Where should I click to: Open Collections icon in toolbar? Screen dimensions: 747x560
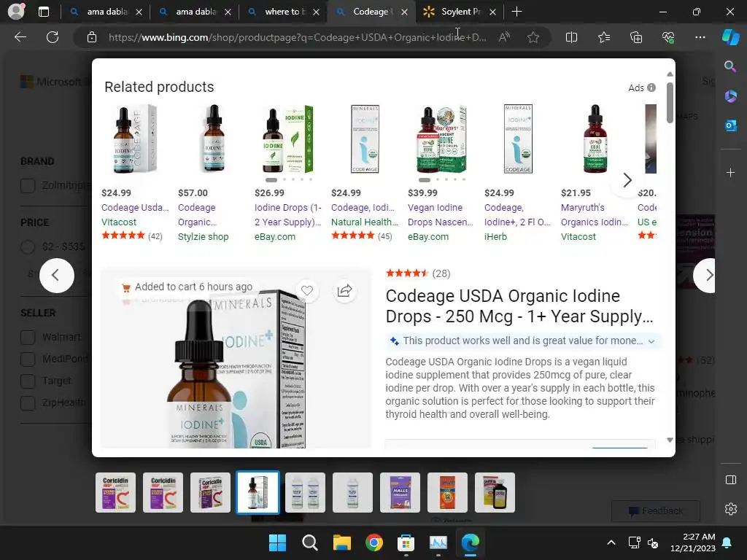[636, 37]
